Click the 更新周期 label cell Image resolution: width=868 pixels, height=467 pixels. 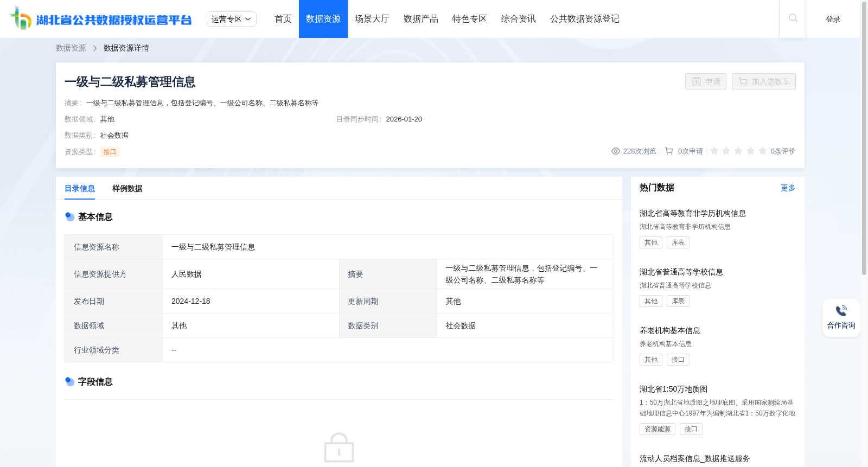[x=388, y=301]
